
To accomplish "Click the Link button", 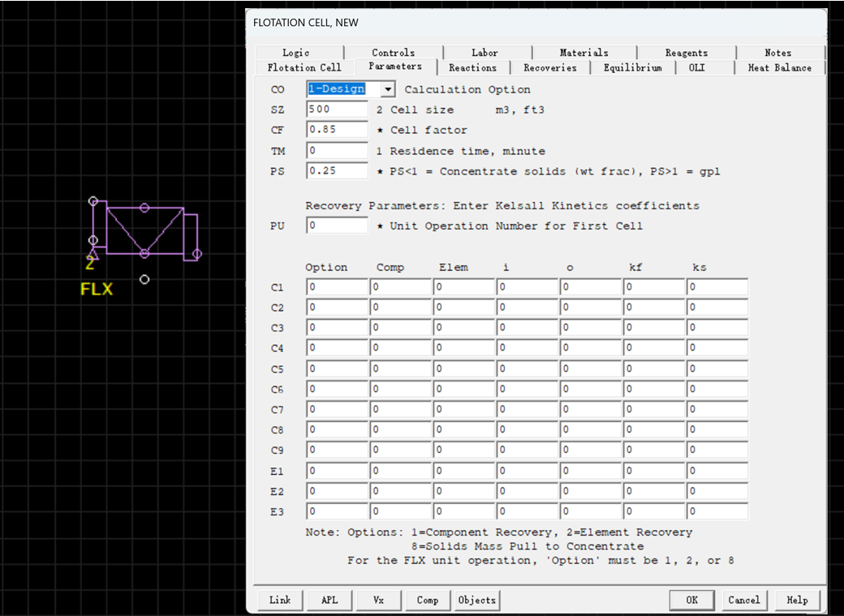I will [x=280, y=600].
